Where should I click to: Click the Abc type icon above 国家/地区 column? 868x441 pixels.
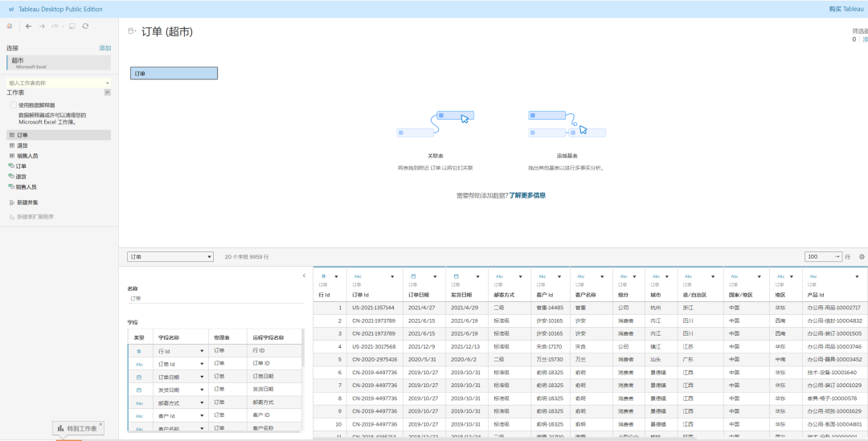point(734,276)
